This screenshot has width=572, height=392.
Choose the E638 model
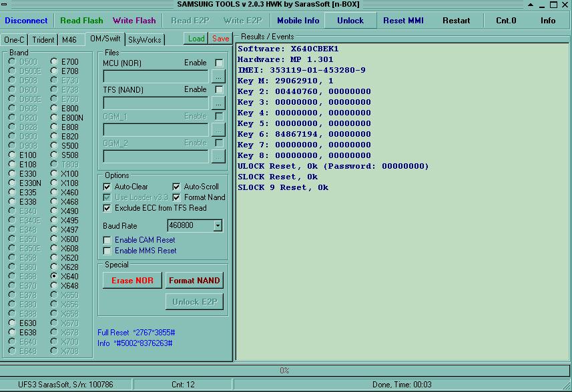tap(12, 332)
